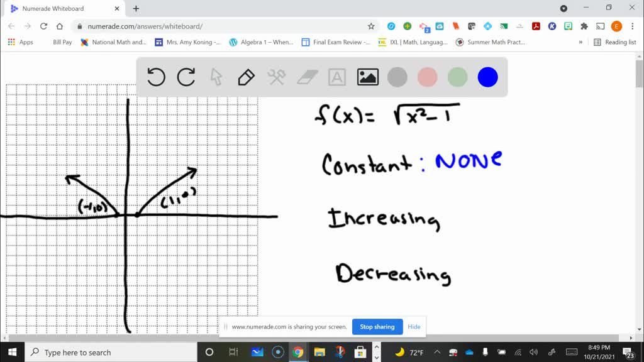Click the Stop sharing button

377,327
